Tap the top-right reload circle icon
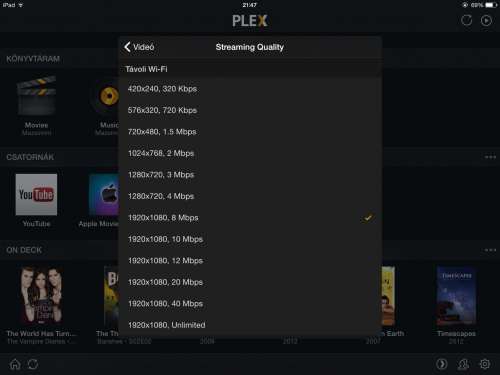This screenshot has height=375, width=500. coord(466,21)
